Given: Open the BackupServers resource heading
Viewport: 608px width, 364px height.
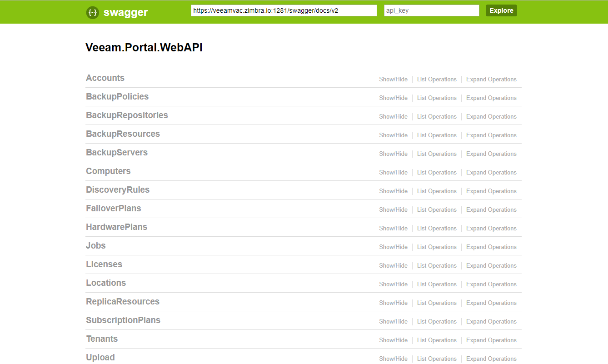Looking at the screenshot, I should (117, 153).
